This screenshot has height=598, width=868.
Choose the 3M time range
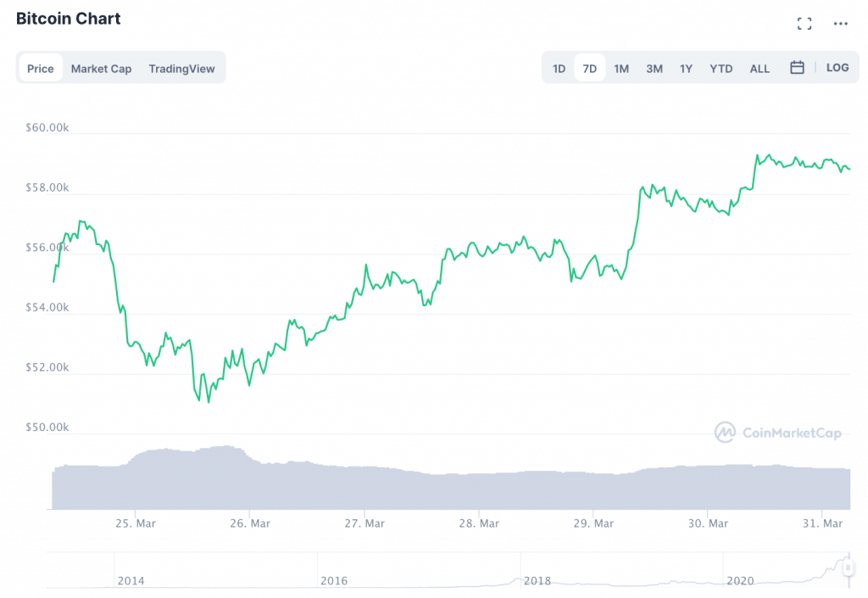click(x=654, y=69)
